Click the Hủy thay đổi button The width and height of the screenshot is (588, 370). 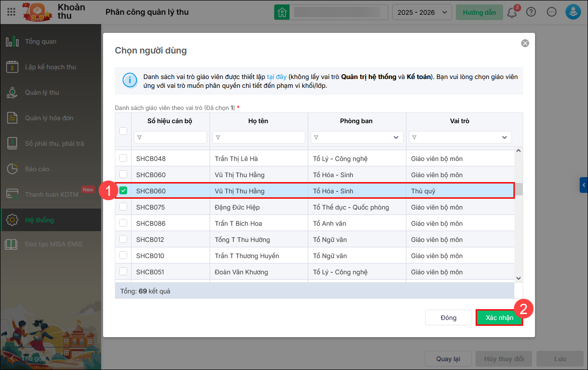pyautogui.click(x=504, y=359)
